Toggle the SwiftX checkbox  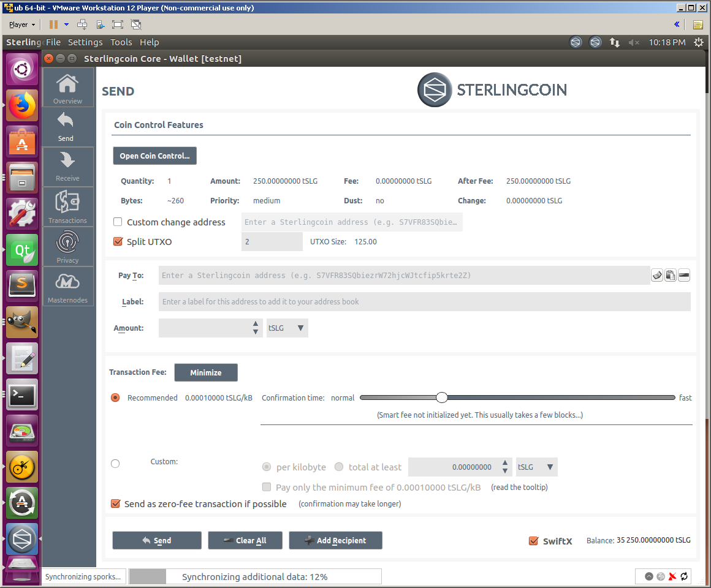(534, 541)
